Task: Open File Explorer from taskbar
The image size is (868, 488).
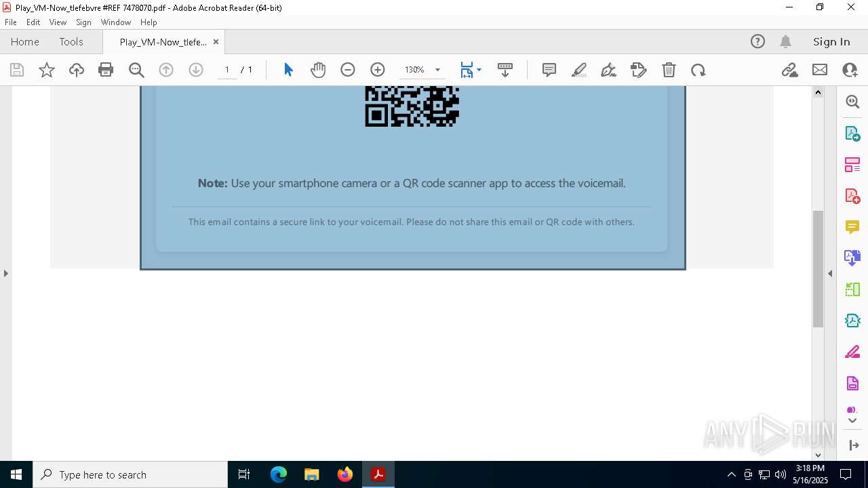Action: (x=312, y=474)
